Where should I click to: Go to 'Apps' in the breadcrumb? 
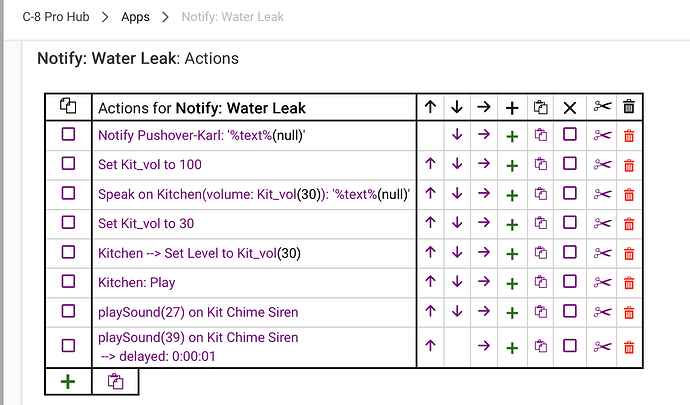pyautogui.click(x=136, y=17)
